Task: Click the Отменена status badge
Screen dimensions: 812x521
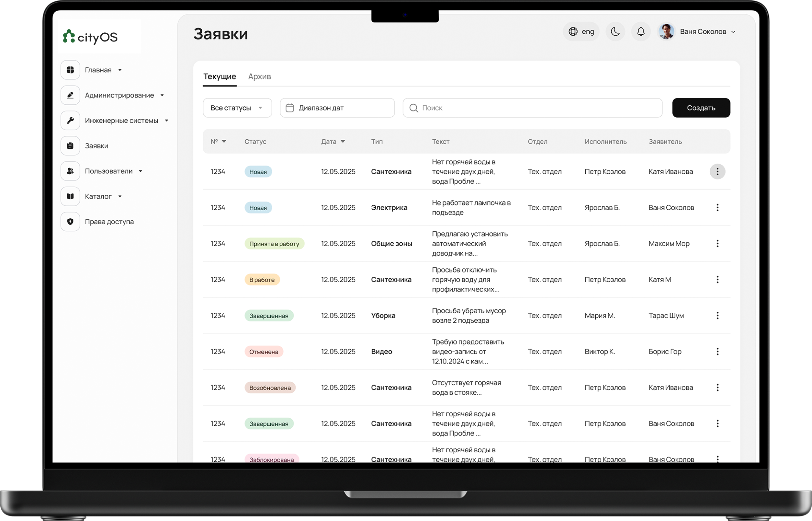Action: point(264,352)
